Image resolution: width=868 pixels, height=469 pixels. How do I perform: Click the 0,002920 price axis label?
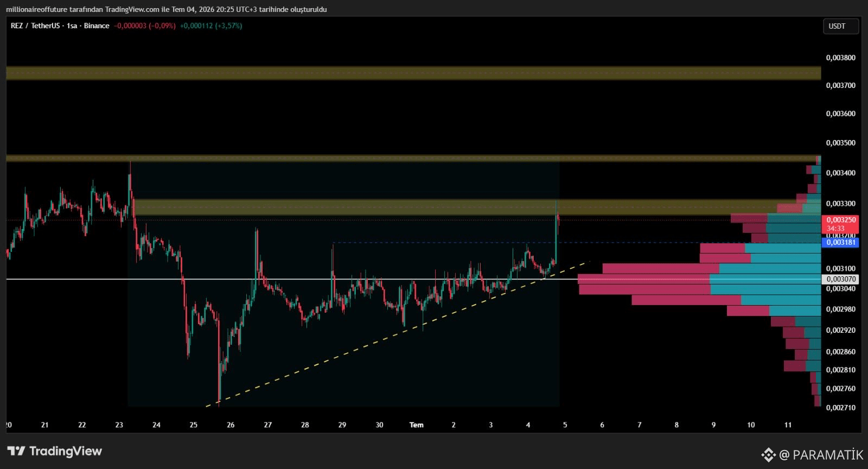point(840,330)
